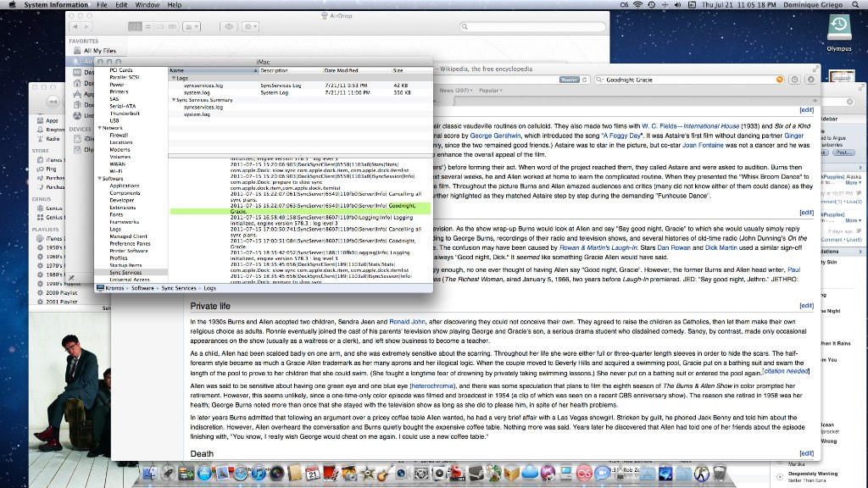The image size is (868, 488).
Task: Select 2000 Playlist in iTunes sidebar
Action: pos(61,292)
